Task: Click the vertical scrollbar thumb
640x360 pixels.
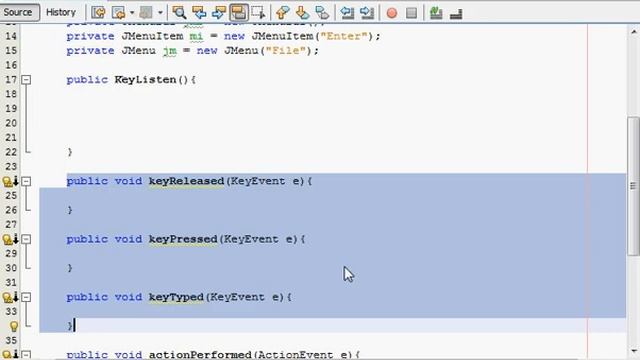Action: (x=633, y=186)
